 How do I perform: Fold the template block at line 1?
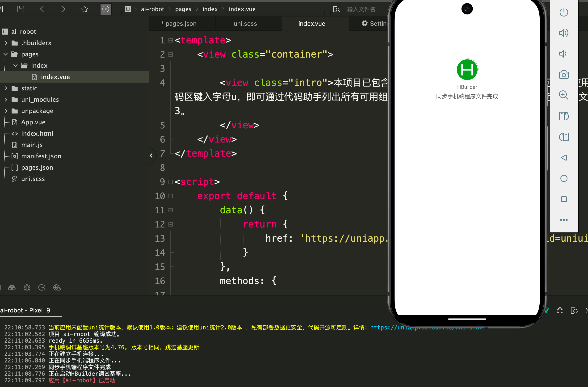170,40
